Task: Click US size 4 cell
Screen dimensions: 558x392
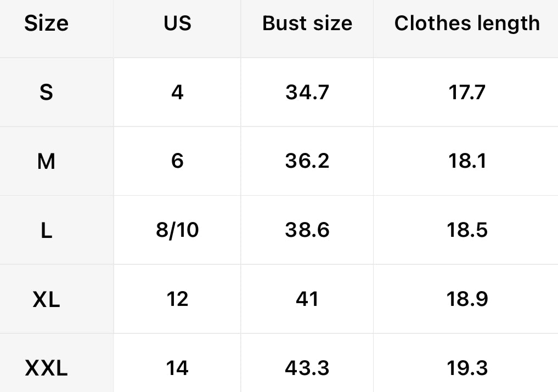Action: click(x=177, y=93)
